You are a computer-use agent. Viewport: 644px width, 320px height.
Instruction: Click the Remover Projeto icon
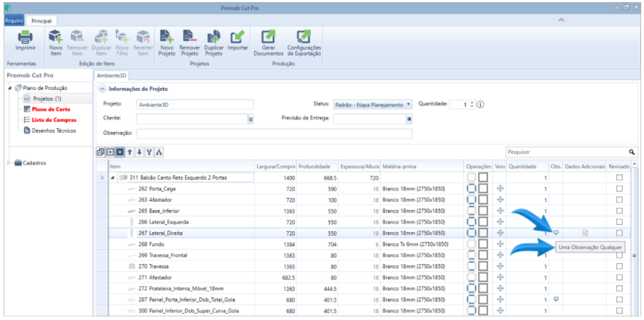coord(190,37)
